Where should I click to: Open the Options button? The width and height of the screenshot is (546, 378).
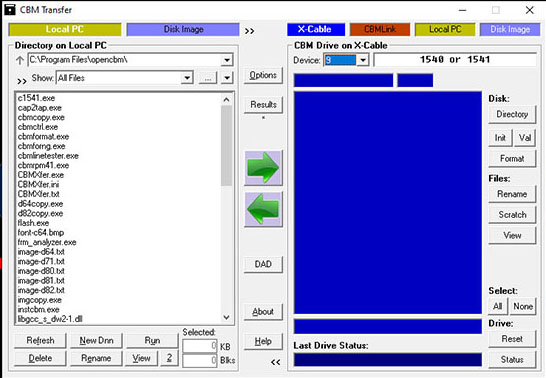click(263, 75)
